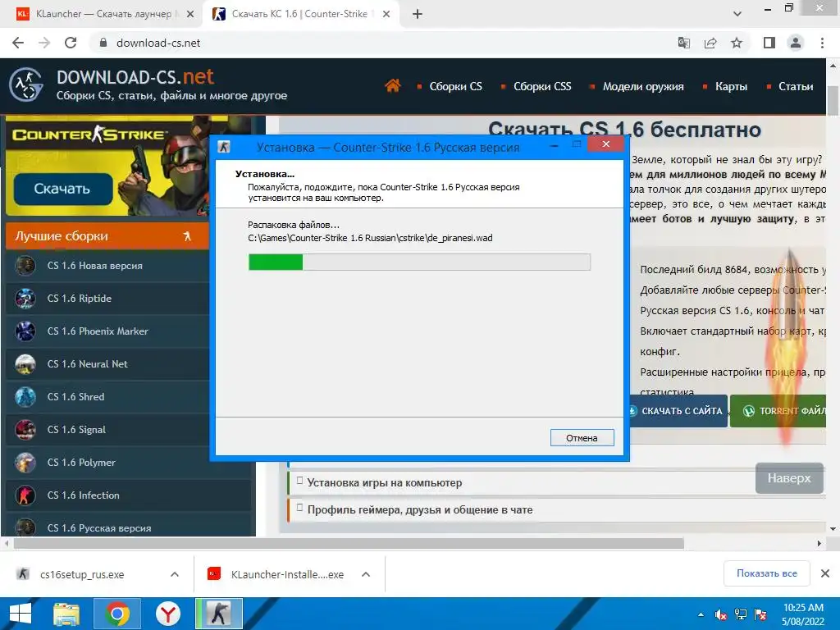Image resolution: width=840 pixels, height=630 pixels.
Task: Click the horizontal page scrollbar thumb
Action: tap(349, 543)
